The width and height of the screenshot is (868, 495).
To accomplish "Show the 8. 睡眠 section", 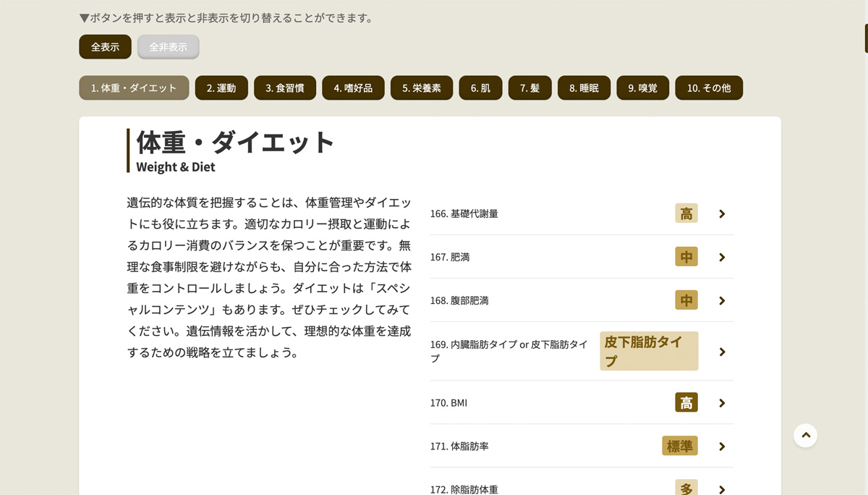I will (x=584, y=88).
